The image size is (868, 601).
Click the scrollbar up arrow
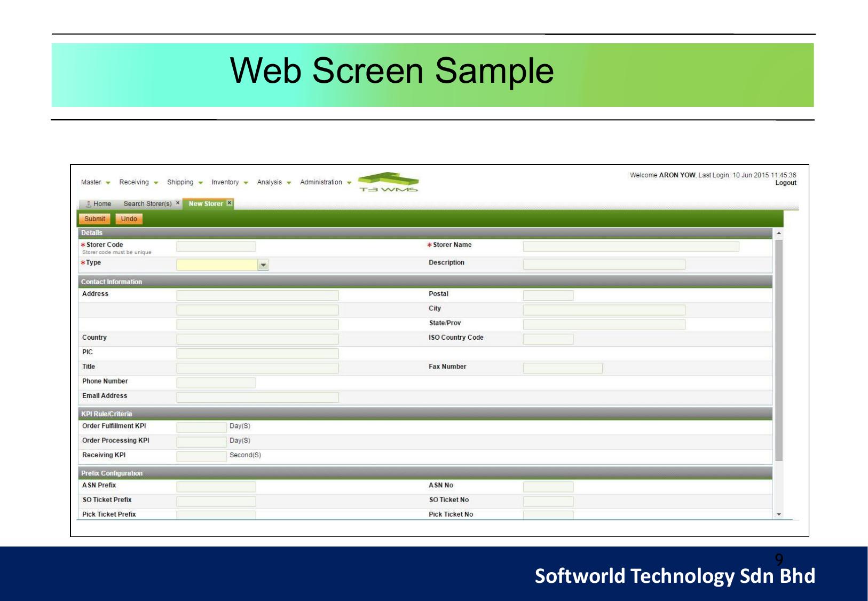(779, 233)
